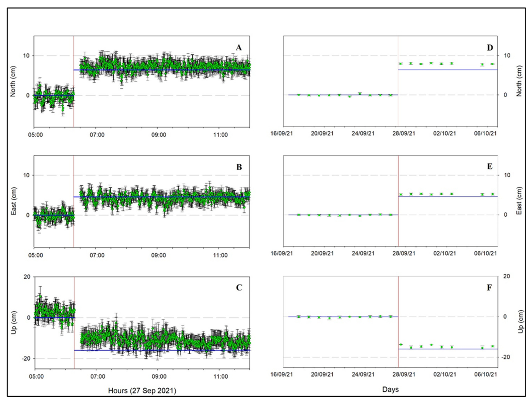The height and width of the screenshot is (403, 532).
Task: Click the red vertical event line in panel F
Action: [398, 322]
